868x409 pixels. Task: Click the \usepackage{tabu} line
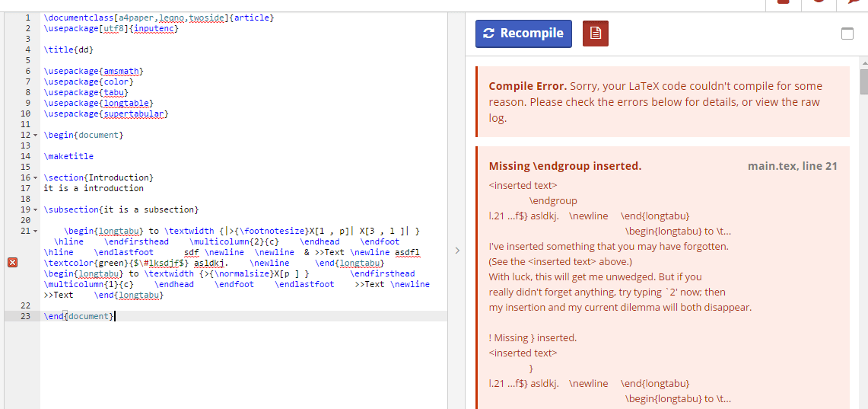[x=87, y=93]
